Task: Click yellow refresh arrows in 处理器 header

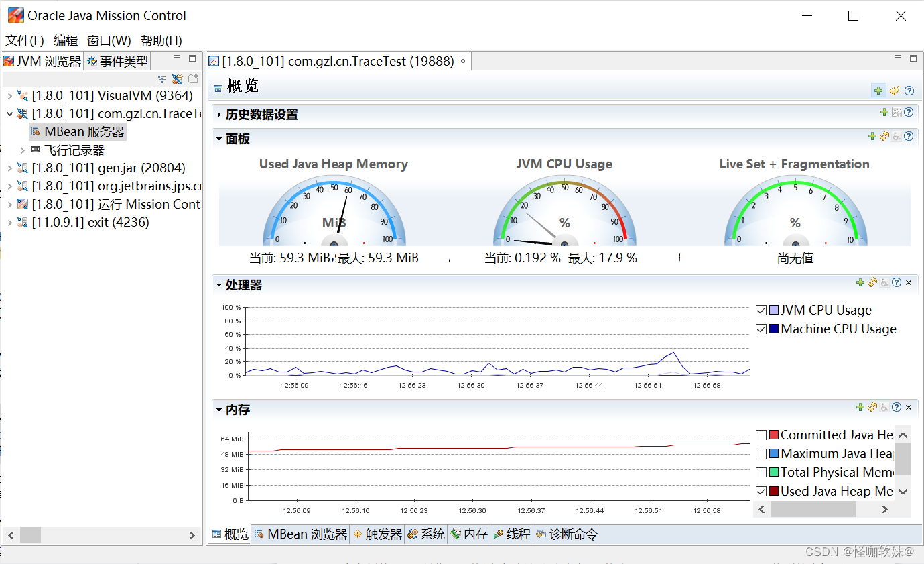Action: [872, 282]
